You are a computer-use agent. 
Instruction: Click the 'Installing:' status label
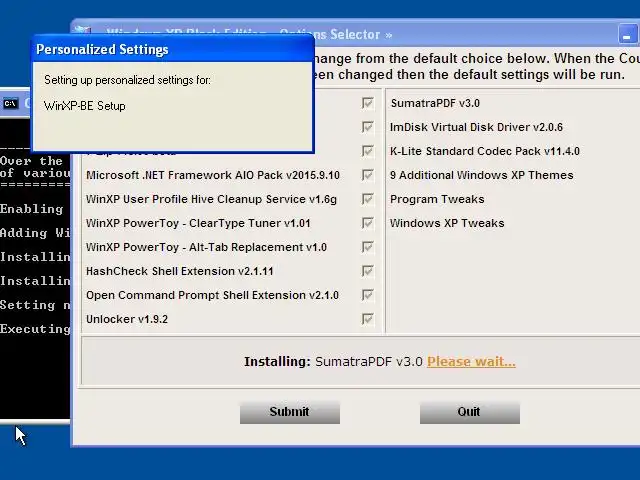(x=278, y=362)
